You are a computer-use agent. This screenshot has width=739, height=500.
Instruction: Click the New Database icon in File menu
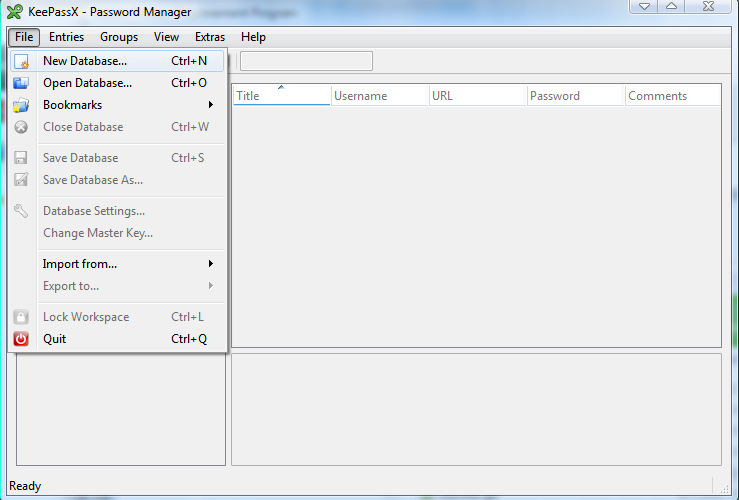point(21,61)
